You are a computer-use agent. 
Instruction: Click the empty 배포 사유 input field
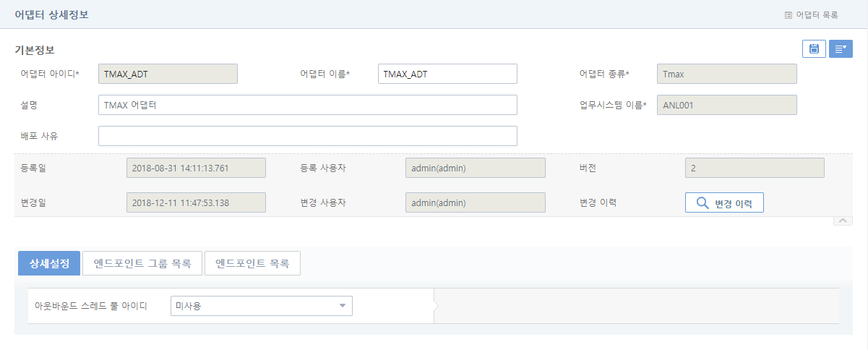tap(307, 136)
